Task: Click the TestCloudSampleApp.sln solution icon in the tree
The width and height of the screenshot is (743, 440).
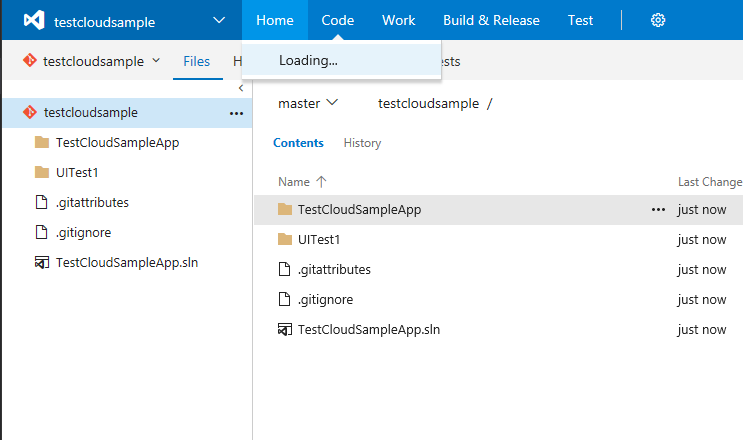Action: click(x=42, y=263)
